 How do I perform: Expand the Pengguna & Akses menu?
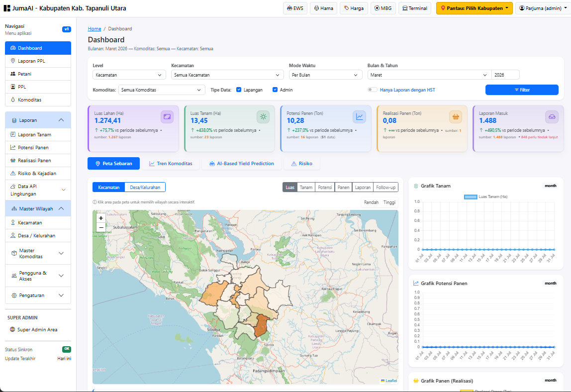click(38, 276)
